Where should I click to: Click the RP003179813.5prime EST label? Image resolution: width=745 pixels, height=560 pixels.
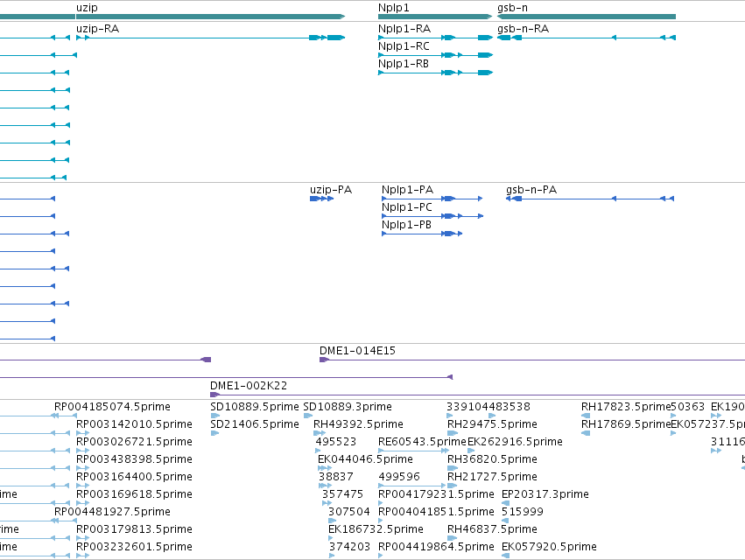coord(134,529)
